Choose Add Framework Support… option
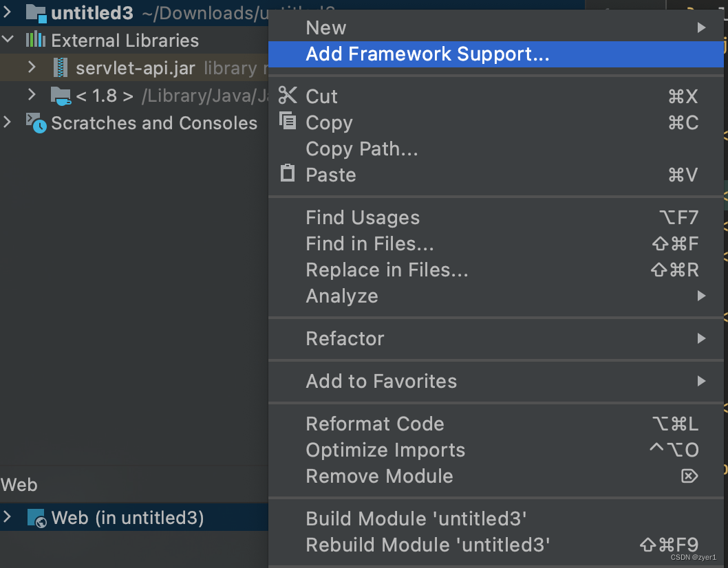Screen dimensions: 728x568 pyautogui.click(x=427, y=54)
